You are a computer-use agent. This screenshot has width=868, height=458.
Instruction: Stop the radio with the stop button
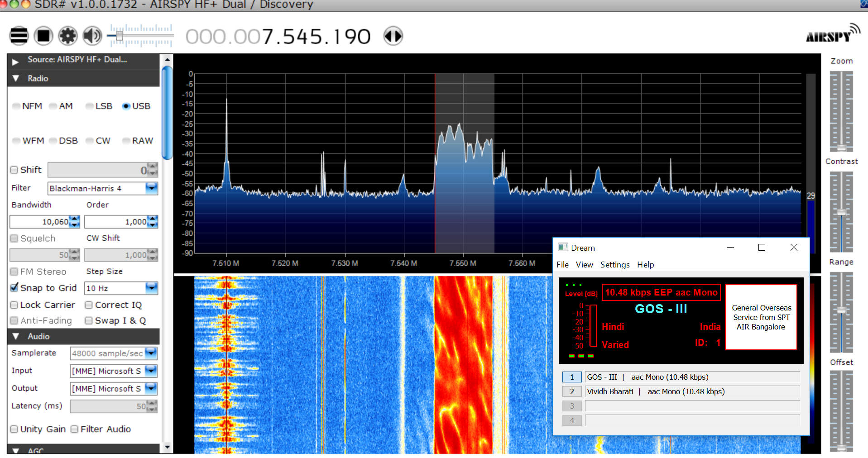click(x=43, y=36)
